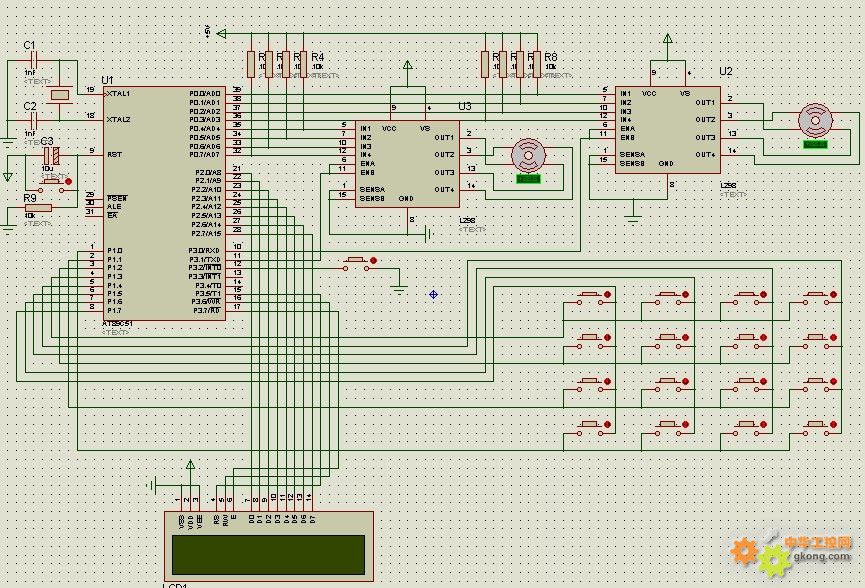Select electrolytic capacitor C3 symbol
The image size is (865, 588).
(51, 156)
